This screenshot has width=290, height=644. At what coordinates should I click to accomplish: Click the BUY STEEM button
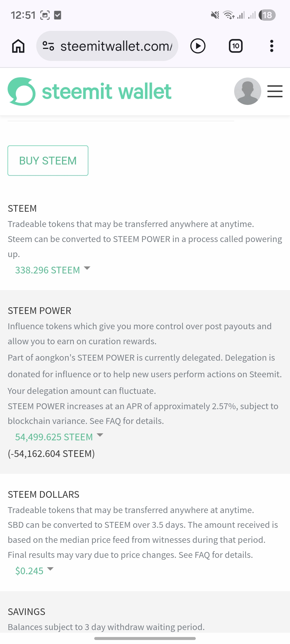[48, 161]
